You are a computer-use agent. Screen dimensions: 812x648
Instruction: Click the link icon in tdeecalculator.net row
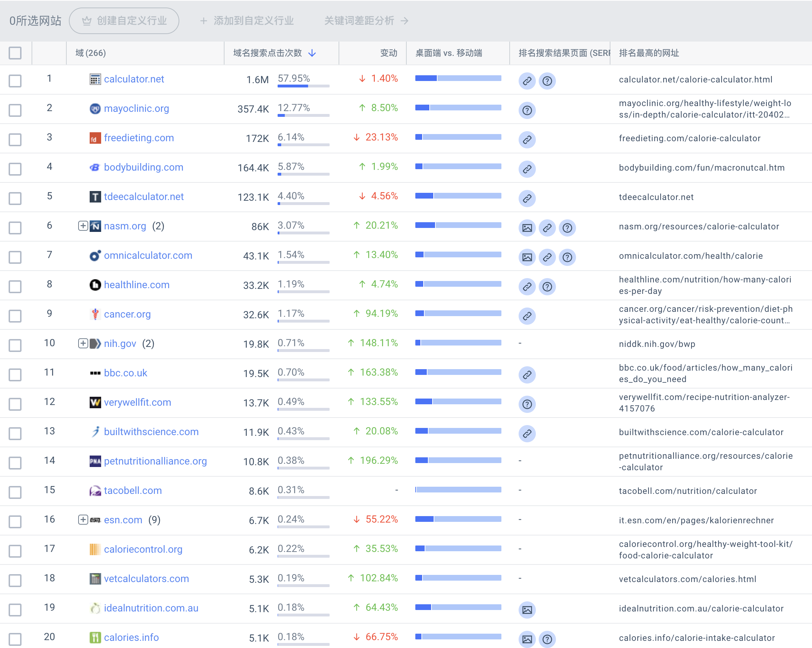[527, 198]
